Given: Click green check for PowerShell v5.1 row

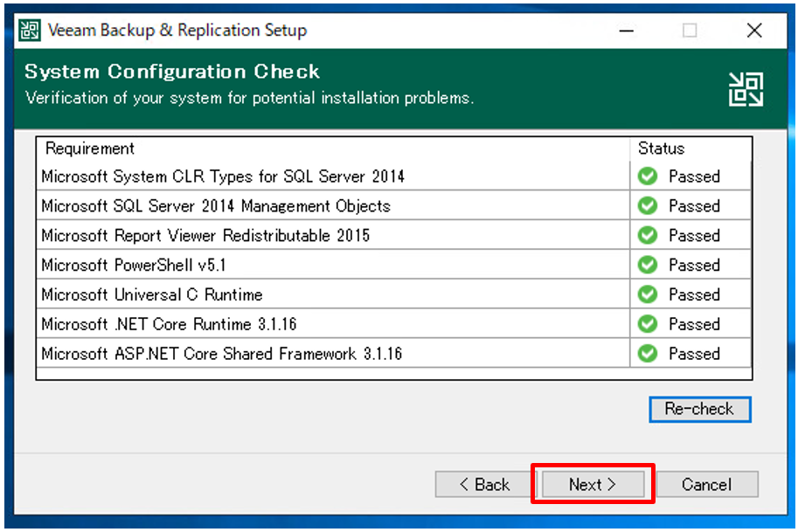Looking at the screenshot, I should (648, 265).
